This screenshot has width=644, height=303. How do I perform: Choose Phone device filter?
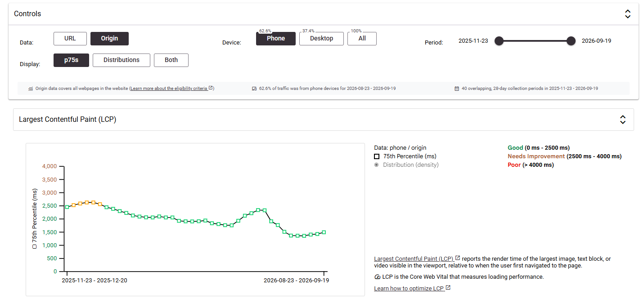coord(276,39)
